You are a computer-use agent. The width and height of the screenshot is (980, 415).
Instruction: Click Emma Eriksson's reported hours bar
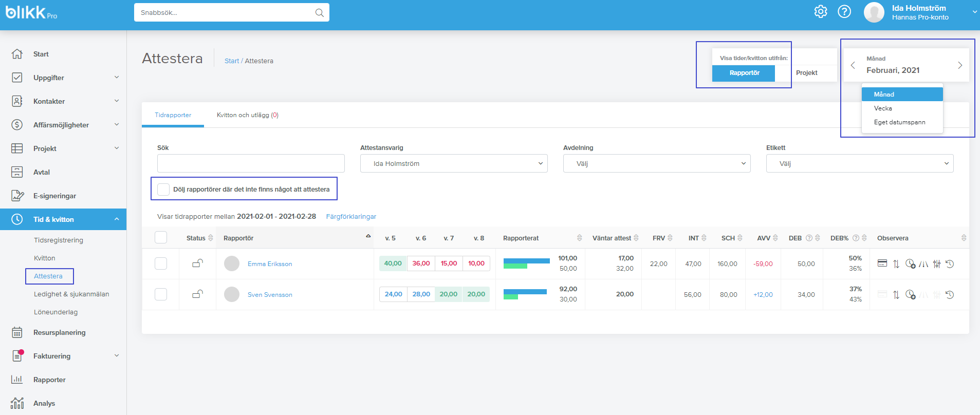(527, 263)
